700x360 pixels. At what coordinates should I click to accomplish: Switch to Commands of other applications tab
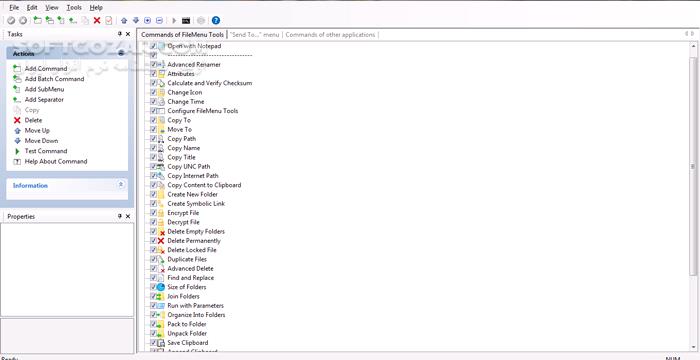coord(330,34)
